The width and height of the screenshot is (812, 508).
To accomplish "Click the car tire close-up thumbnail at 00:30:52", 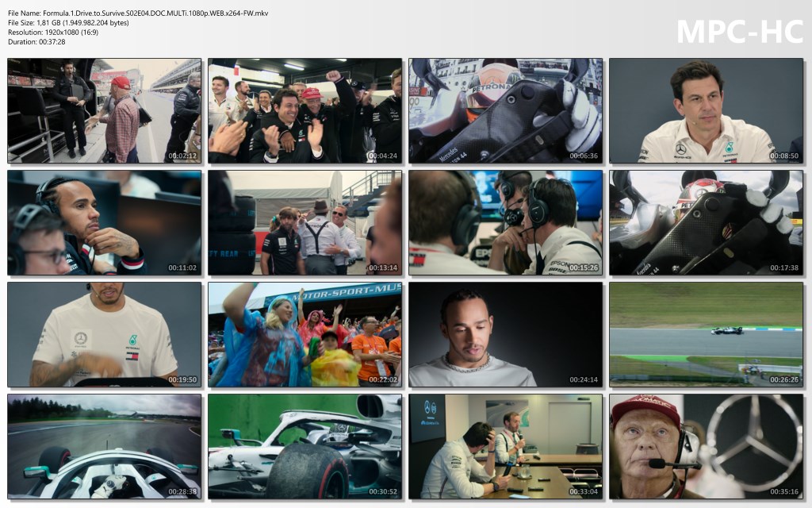I will point(304,446).
